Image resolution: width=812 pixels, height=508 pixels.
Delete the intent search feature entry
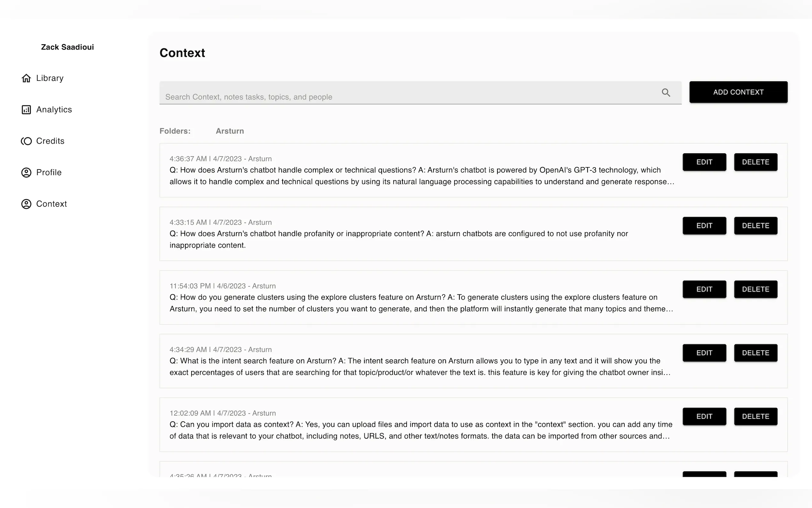(755, 353)
